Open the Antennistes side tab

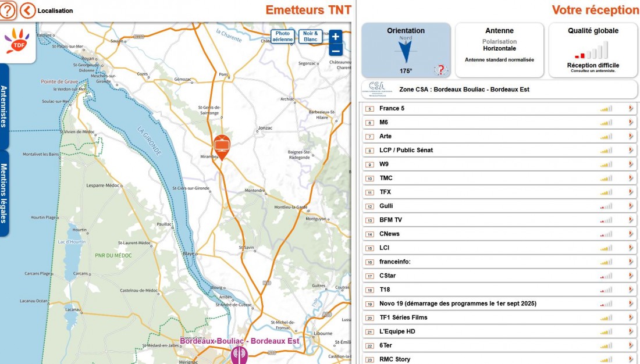tap(4, 106)
